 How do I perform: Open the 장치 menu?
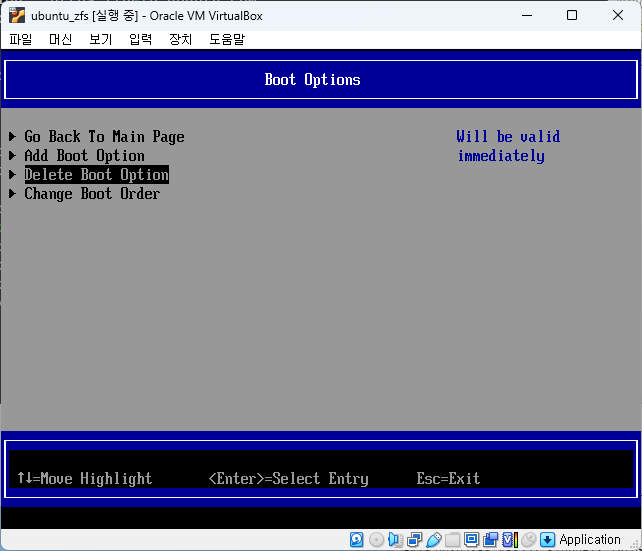point(180,39)
